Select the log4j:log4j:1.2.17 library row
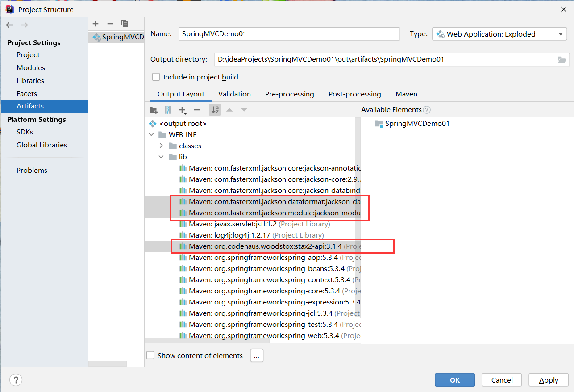The width and height of the screenshot is (574, 392). coord(251,235)
